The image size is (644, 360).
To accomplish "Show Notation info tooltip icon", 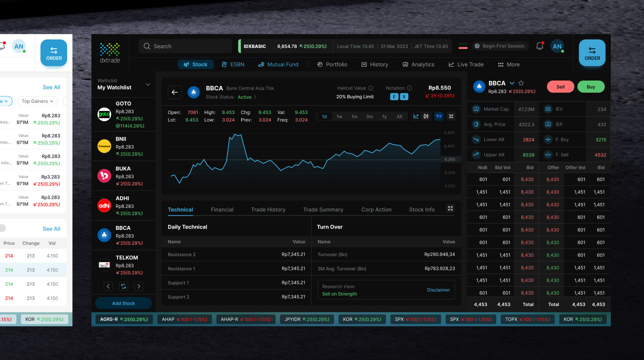I will 409,88.
